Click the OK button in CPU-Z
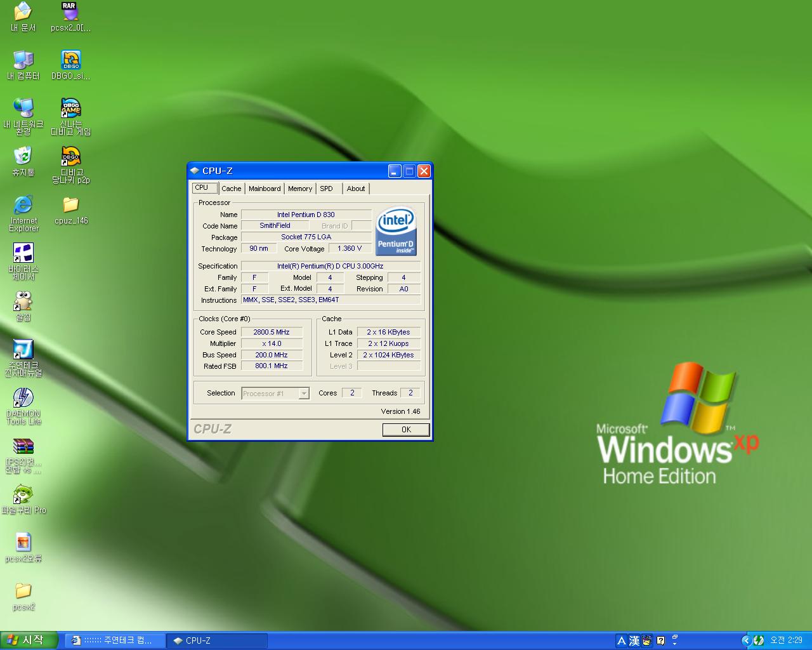 [406, 430]
